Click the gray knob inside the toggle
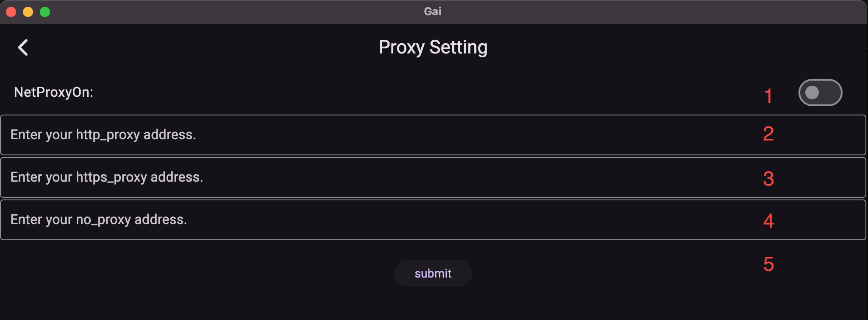868x320 pixels. [x=812, y=93]
